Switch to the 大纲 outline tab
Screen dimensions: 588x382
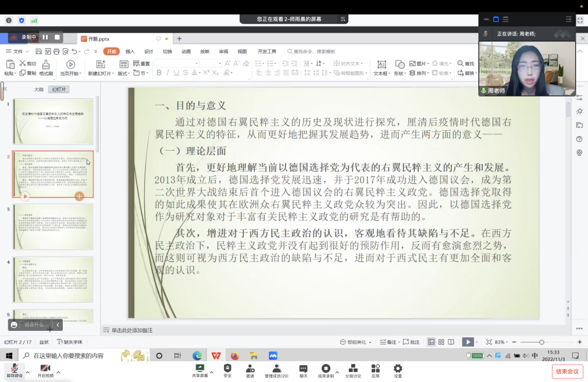pos(38,90)
